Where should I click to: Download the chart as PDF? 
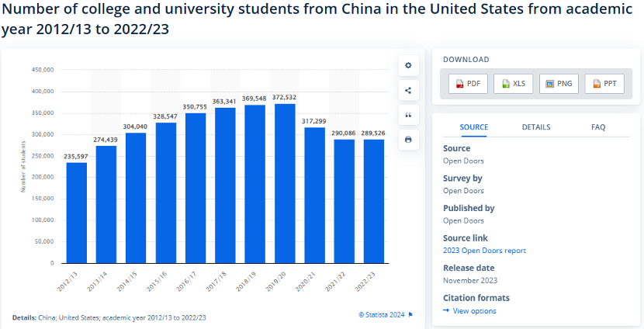468,84
